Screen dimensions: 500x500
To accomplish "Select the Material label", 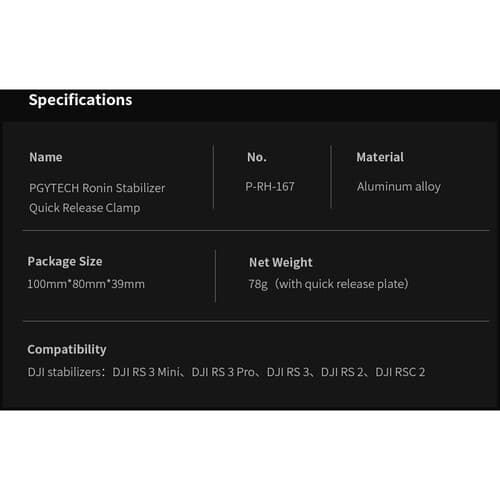I will point(380,157).
